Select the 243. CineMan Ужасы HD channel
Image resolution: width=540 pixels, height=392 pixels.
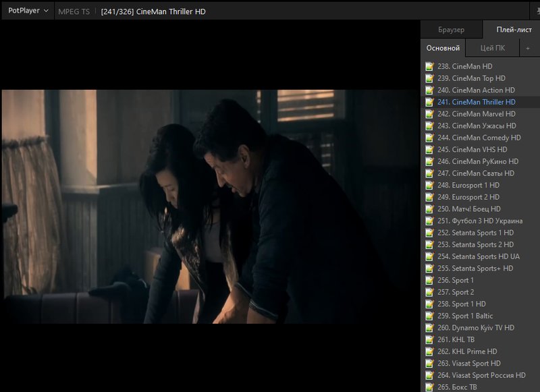pos(483,126)
